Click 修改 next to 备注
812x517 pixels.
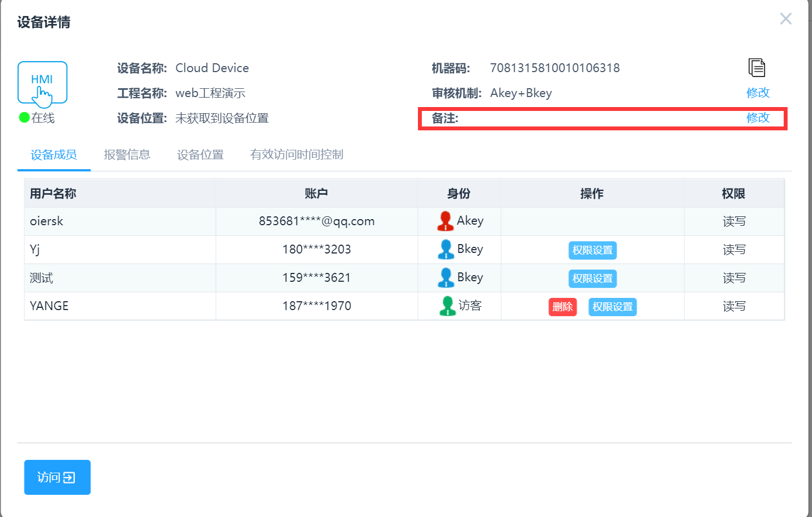(758, 118)
